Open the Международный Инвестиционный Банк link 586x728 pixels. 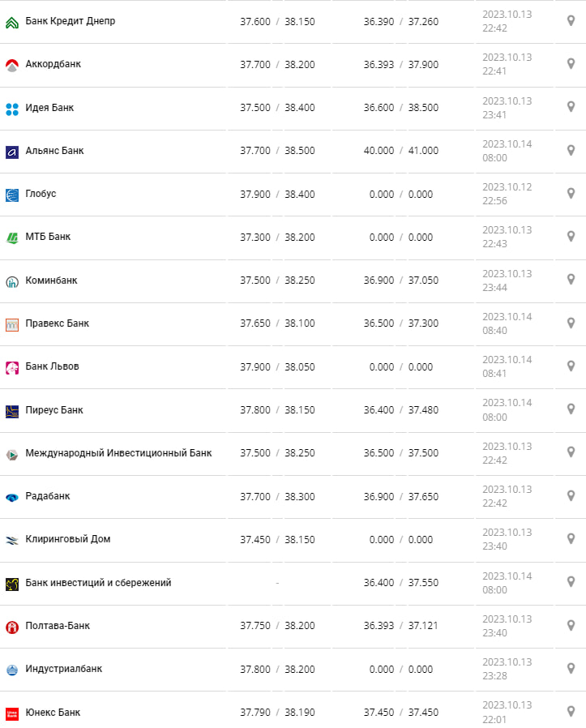(118, 453)
